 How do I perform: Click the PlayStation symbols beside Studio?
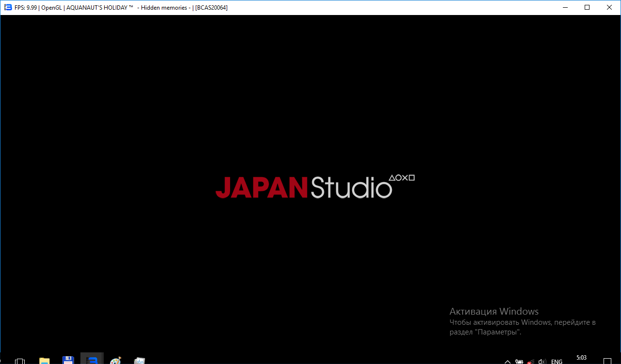pyautogui.click(x=402, y=178)
